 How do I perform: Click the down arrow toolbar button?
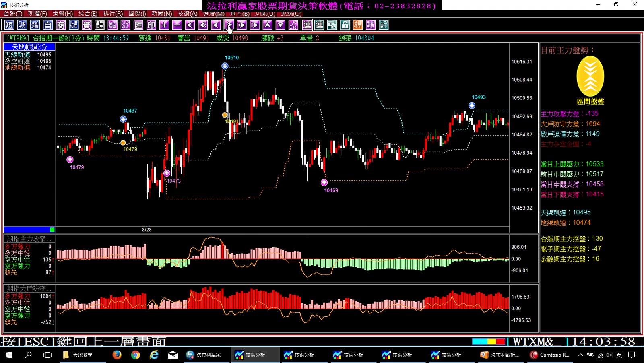pos(281,25)
